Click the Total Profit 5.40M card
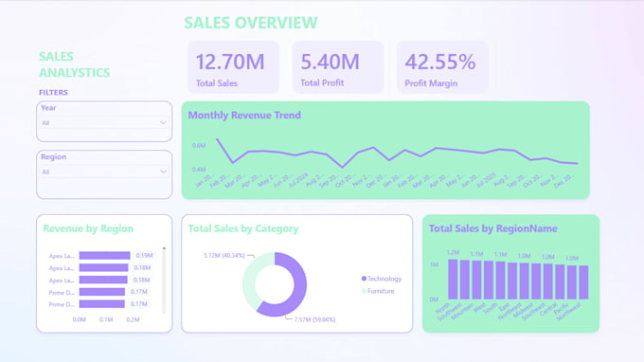The width and height of the screenshot is (644, 362). click(x=338, y=67)
